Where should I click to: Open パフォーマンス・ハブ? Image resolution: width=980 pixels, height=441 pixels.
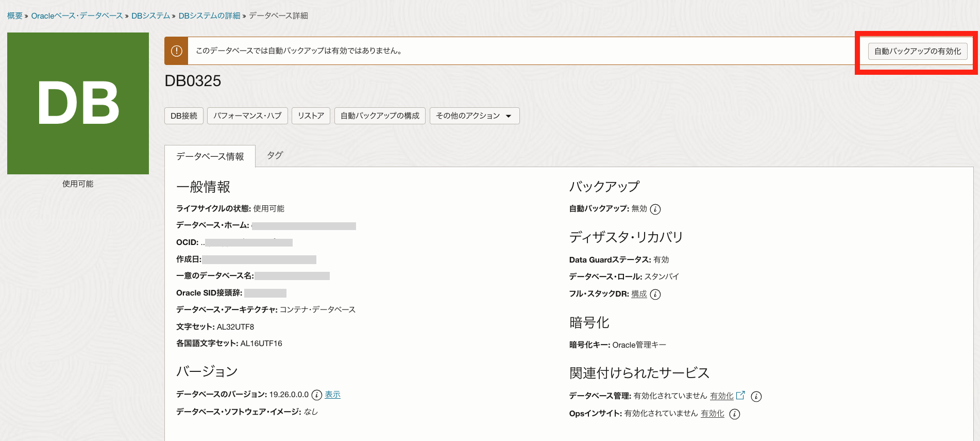(x=247, y=116)
